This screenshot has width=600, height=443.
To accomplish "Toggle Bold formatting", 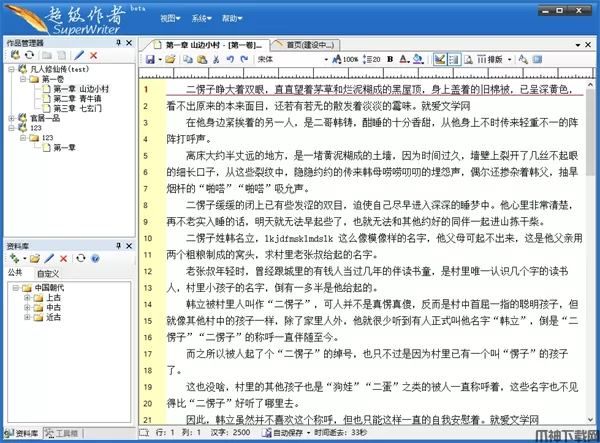I will tap(390, 59).
